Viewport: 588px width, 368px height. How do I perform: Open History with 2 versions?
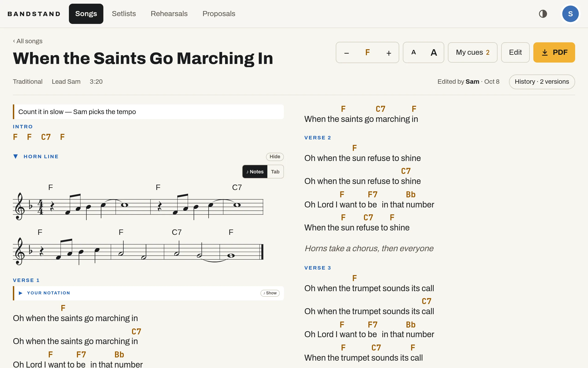click(542, 81)
